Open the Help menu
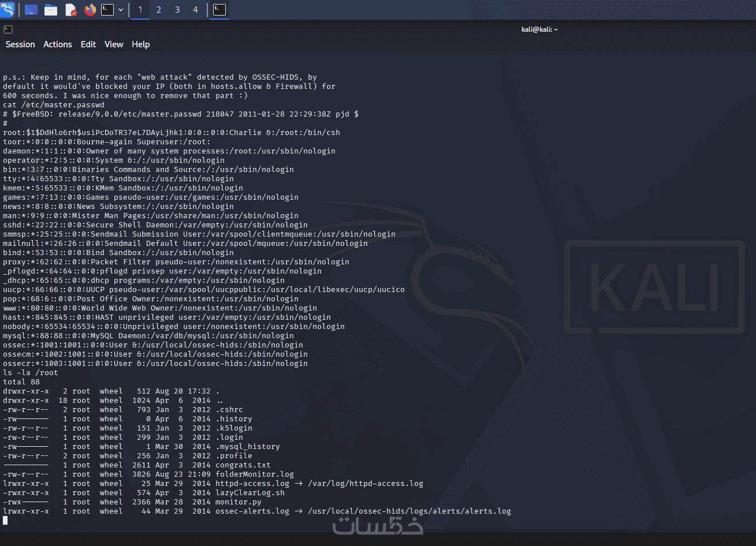The image size is (756, 546). (x=141, y=44)
